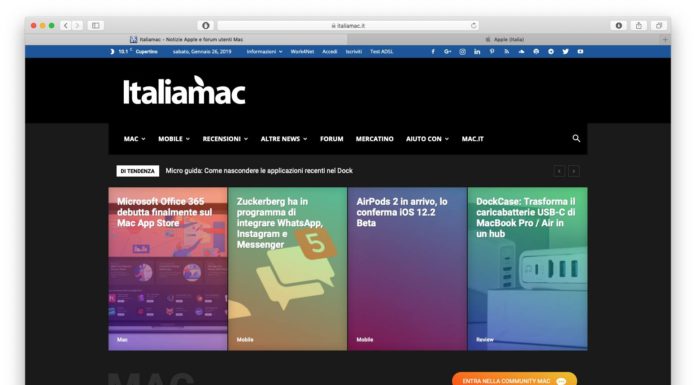This screenshot has height=385, width=696.
Task: Open the MERCATINO menu item
Action: coord(374,139)
